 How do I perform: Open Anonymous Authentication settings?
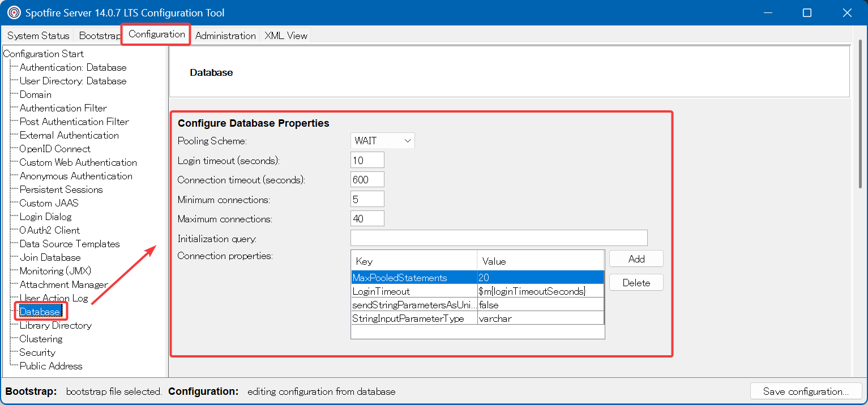[x=76, y=176]
